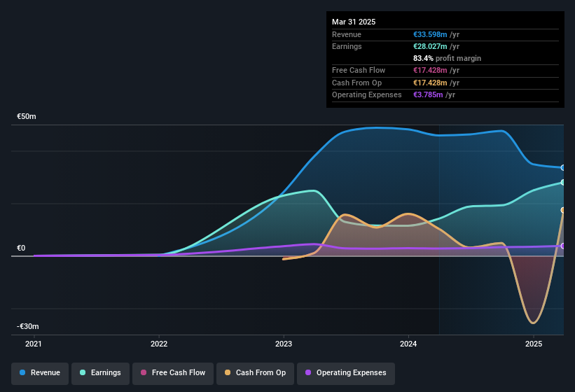Screen dimensions: 575x392
Task: Click the 2021 x-axis label
Action: point(34,344)
